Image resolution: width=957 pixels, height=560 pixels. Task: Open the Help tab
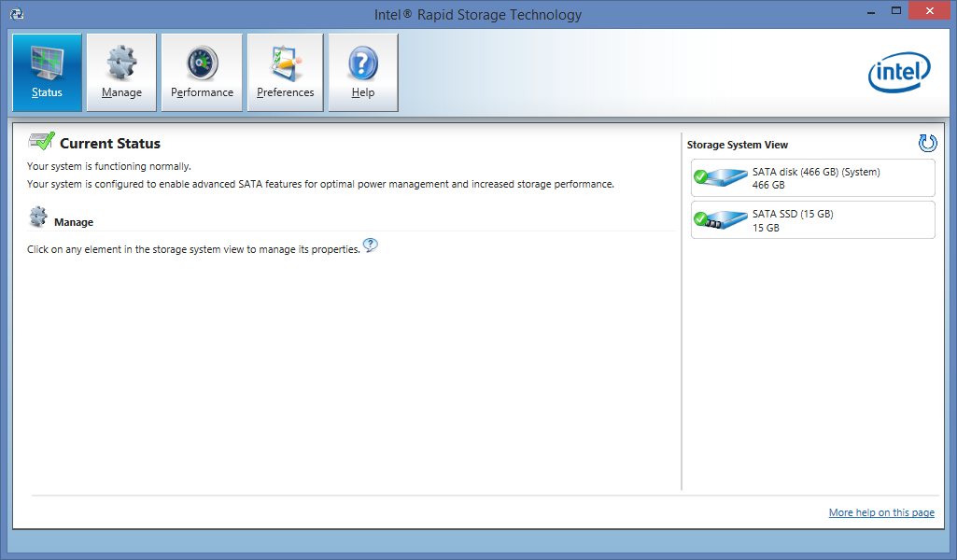pyautogui.click(x=363, y=73)
